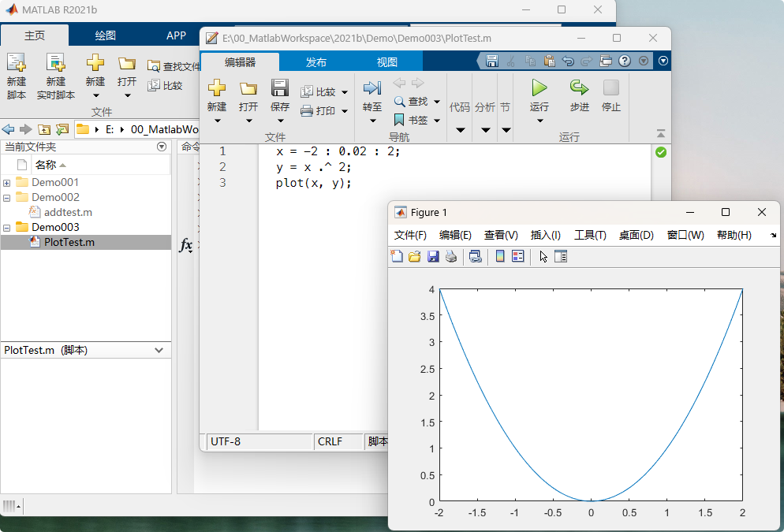The height and width of the screenshot is (532, 784).
Task: Click Insert Legend icon in Figure toolbar
Action: pyautogui.click(x=518, y=256)
